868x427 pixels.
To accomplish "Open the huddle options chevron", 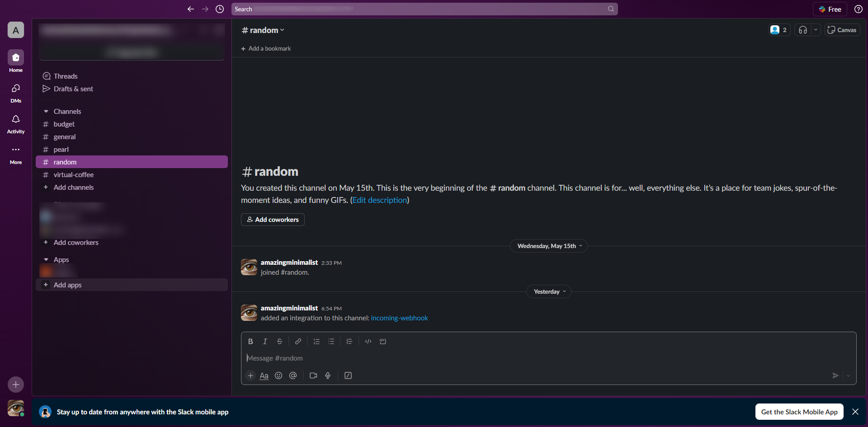I will pyautogui.click(x=816, y=30).
